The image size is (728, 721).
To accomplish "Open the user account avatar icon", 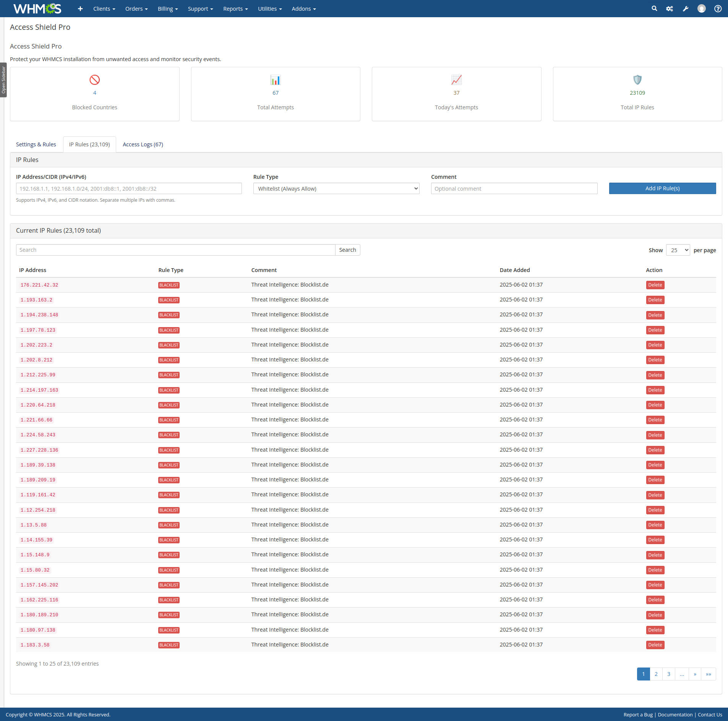I will tap(702, 8).
